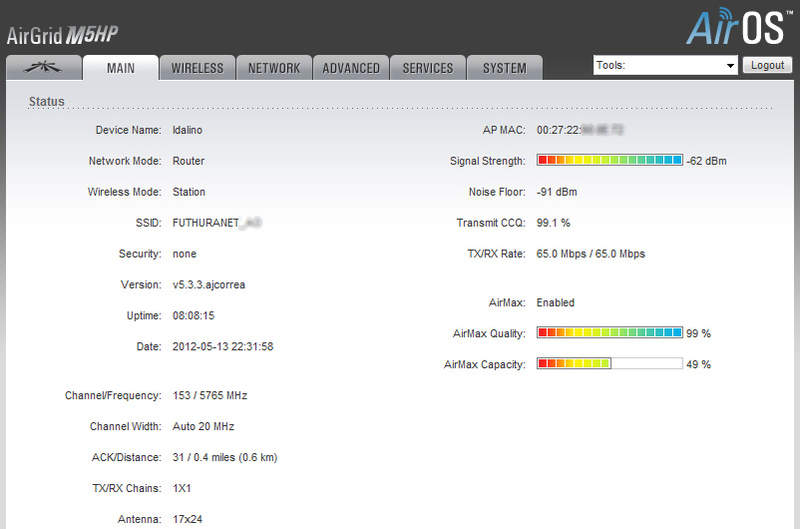Click the Channel/Frequency label
The image size is (800, 529).
(x=113, y=395)
